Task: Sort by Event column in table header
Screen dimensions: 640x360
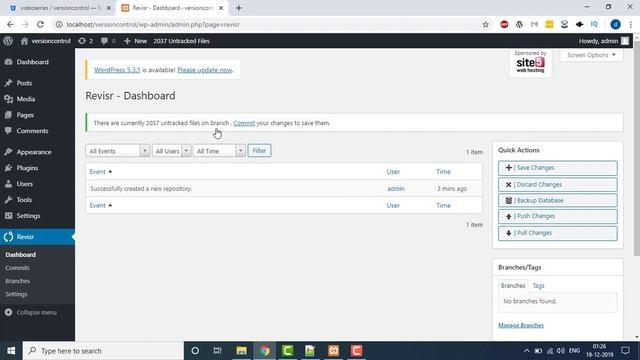Action: tap(100, 172)
